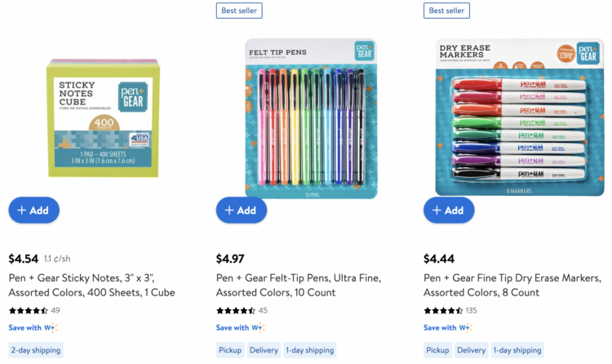Image resolution: width=612 pixels, height=364 pixels.
Task: Open the Dry Erase Markers product image
Action: pos(519,118)
